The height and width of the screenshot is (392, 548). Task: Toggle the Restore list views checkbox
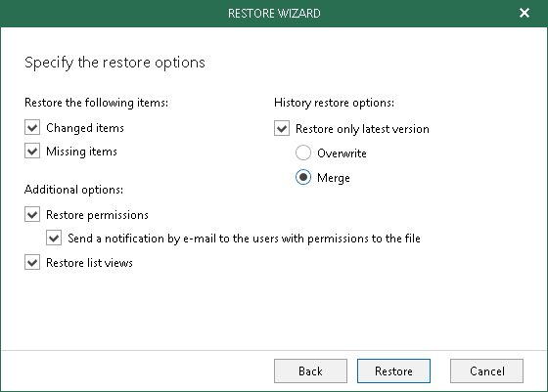32,262
